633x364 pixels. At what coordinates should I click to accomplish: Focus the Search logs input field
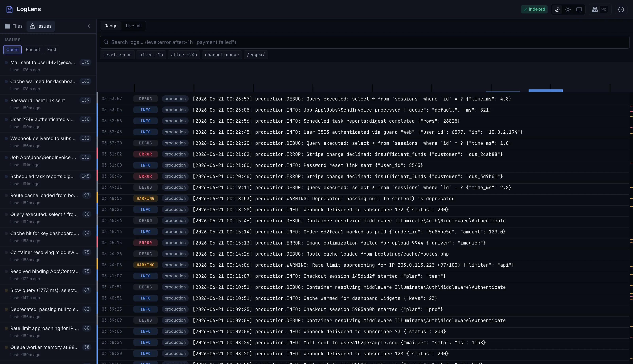tap(364, 42)
